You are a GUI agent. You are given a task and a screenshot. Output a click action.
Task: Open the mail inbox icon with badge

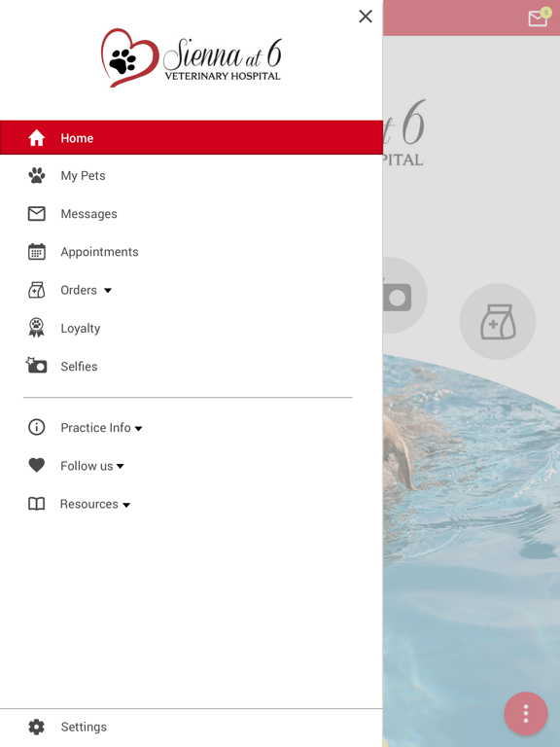click(x=539, y=18)
